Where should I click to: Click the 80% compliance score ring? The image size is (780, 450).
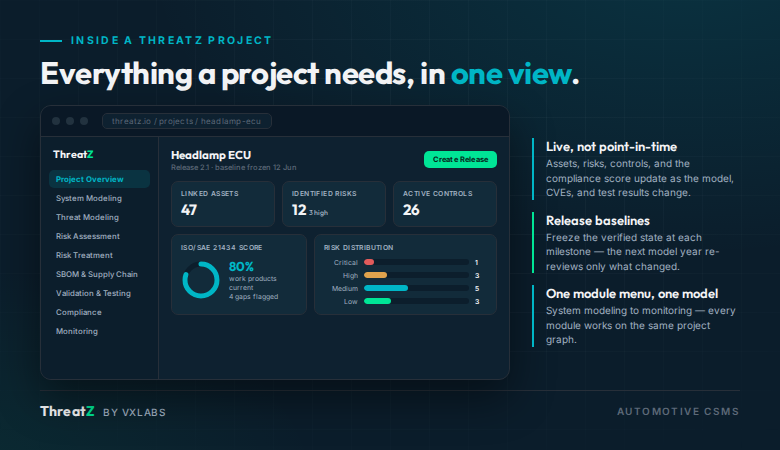tap(201, 280)
